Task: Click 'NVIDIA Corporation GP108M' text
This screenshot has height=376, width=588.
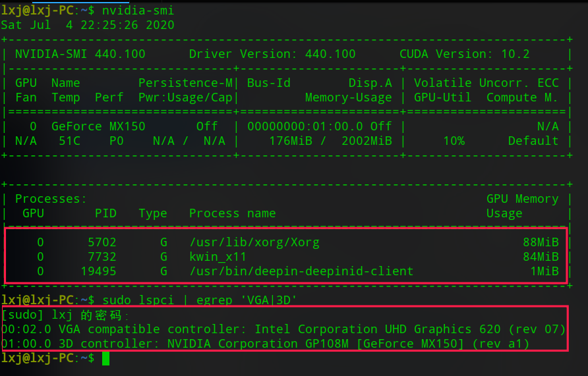Action: click(x=258, y=344)
